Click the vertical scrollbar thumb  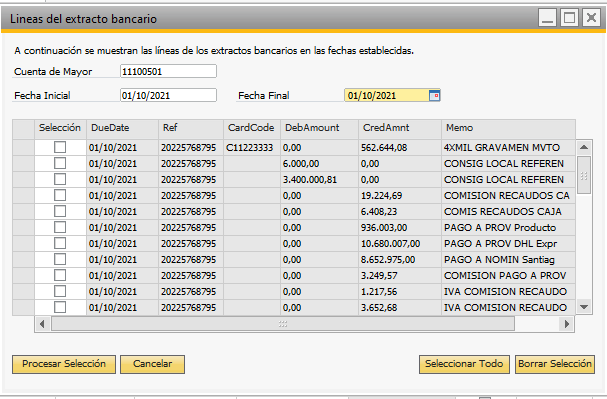click(584, 175)
